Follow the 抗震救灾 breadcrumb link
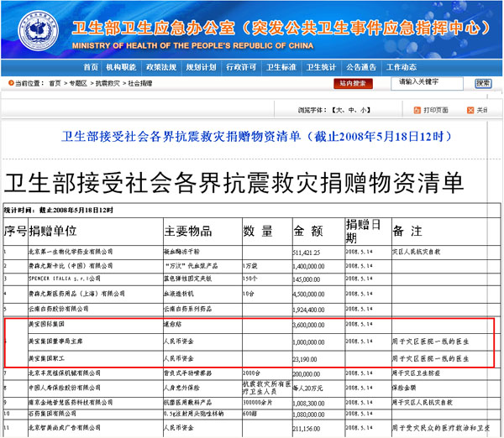The width and height of the screenshot is (504, 438). point(107,84)
